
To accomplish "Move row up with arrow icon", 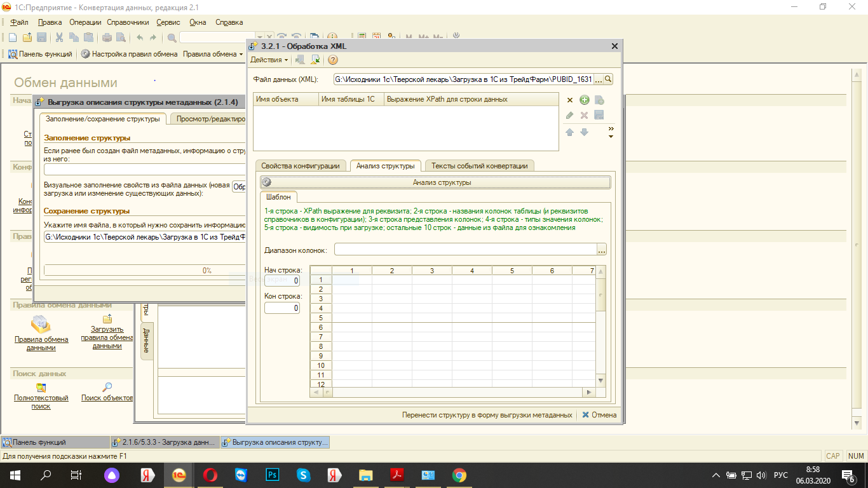I will tap(570, 132).
